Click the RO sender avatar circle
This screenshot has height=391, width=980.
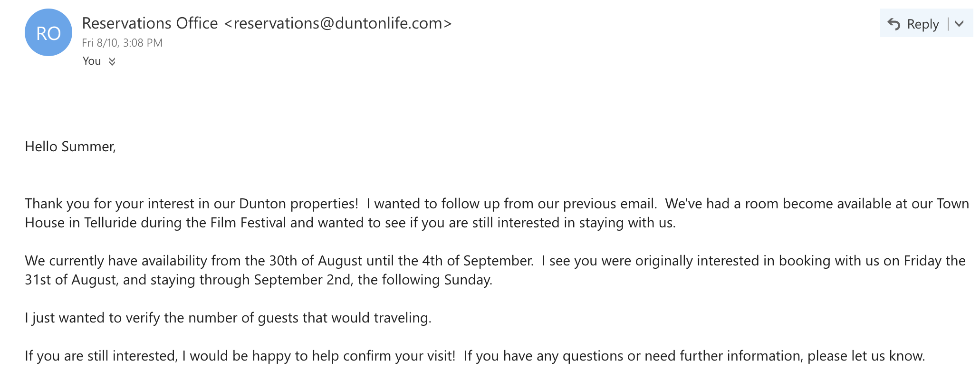click(48, 32)
